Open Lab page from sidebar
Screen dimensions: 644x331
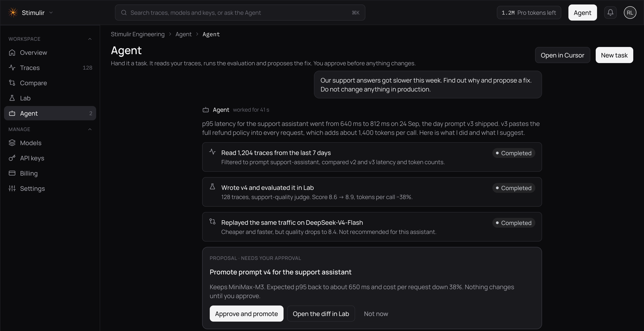point(50,98)
